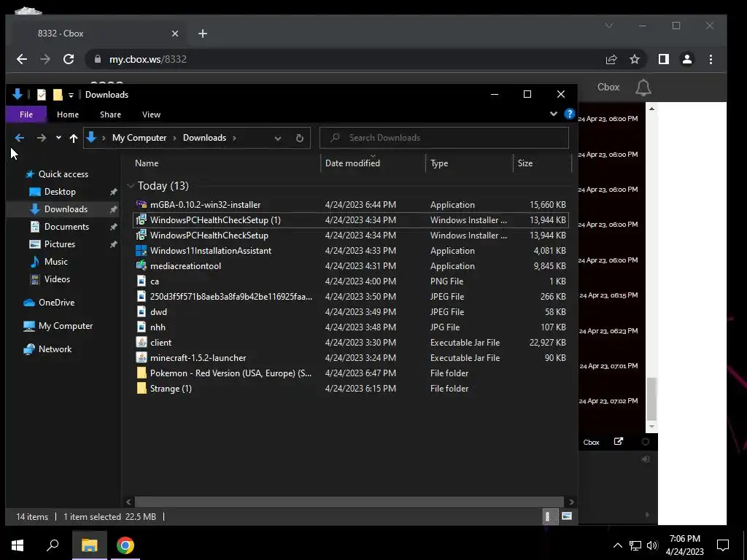The height and width of the screenshot is (560, 747).
Task: Open Chrome profile avatar icon
Action: coord(687,59)
